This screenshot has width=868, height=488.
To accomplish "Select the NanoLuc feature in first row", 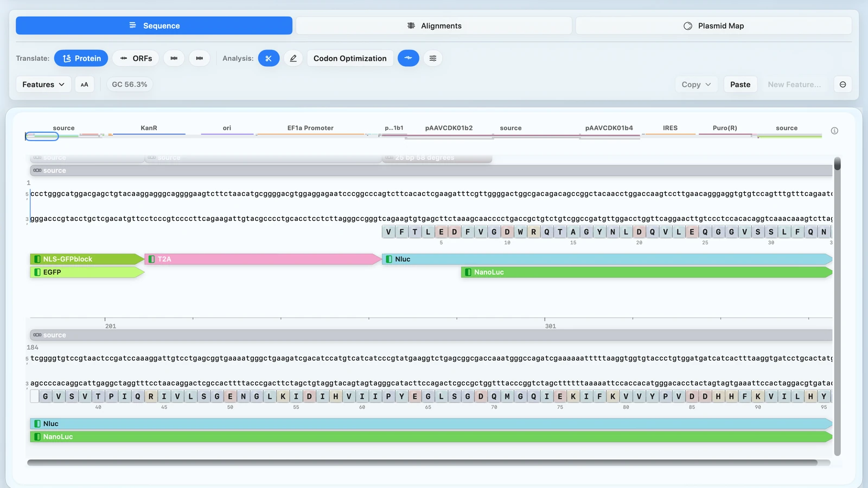I will pos(647,272).
